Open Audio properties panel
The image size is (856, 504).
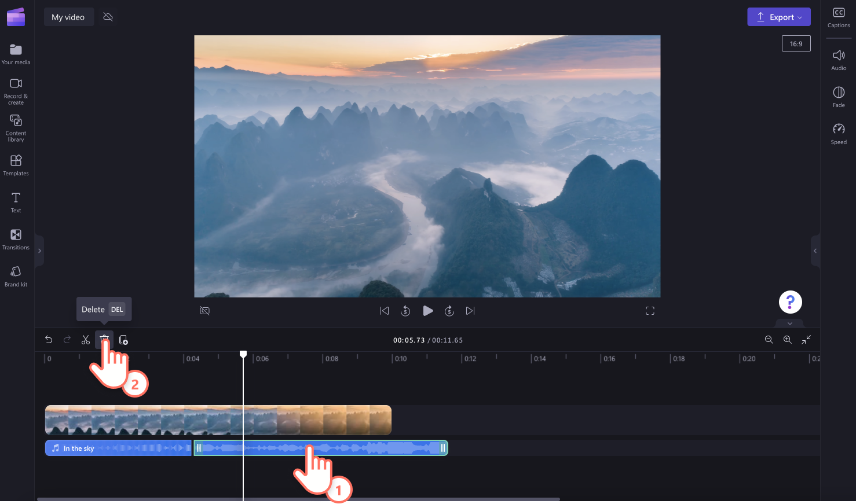pos(839,60)
